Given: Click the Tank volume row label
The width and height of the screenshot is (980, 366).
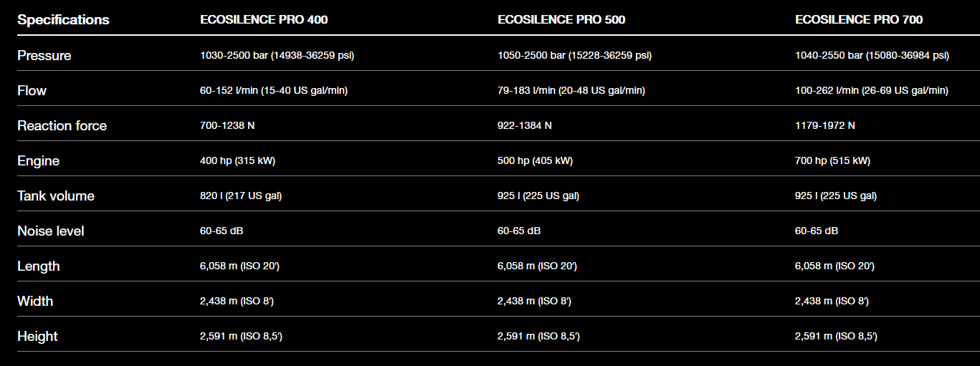Looking at the screenshot, I should coord(56,196).
